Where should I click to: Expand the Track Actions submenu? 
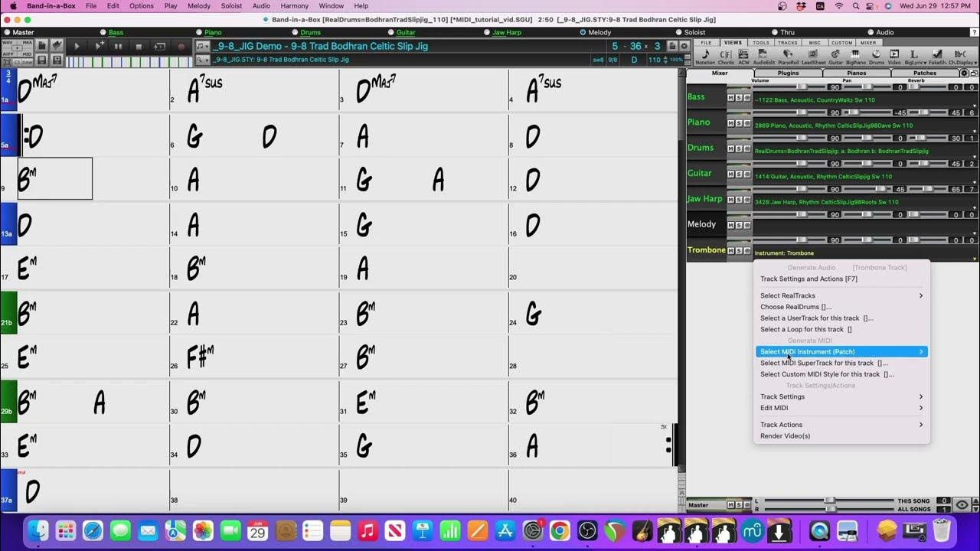841,425
